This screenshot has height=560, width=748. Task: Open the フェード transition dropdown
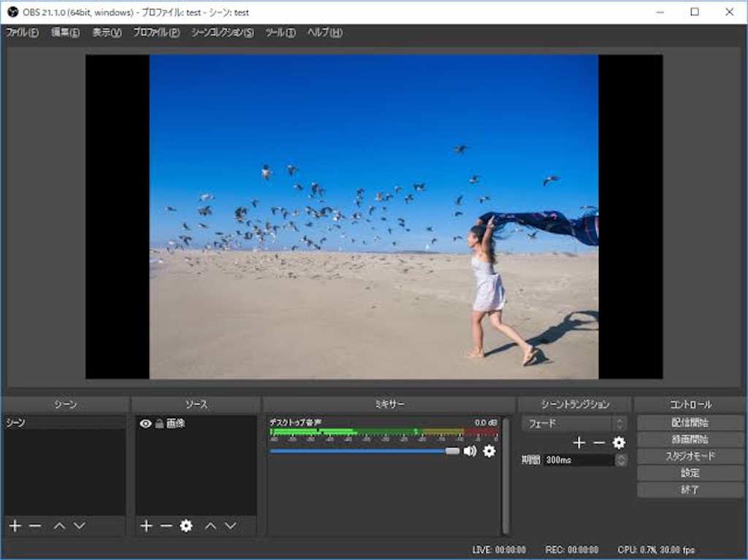pyautogui.click(x=574, y=423)
